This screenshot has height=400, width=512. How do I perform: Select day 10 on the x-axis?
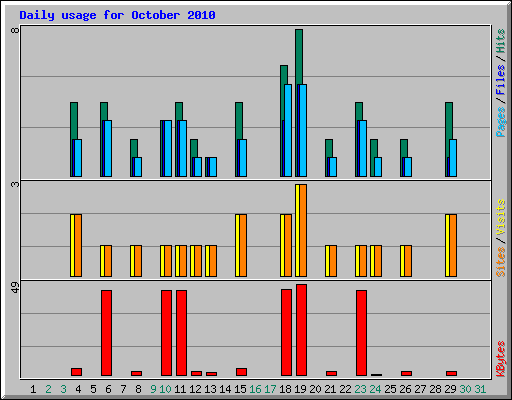[x=165, y=389]
